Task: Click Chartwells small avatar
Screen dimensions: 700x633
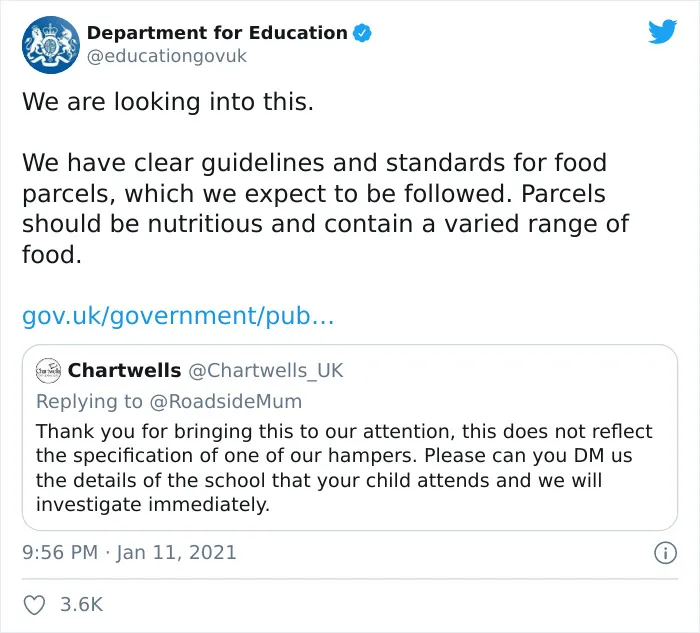Action: [x=48, y=371]
